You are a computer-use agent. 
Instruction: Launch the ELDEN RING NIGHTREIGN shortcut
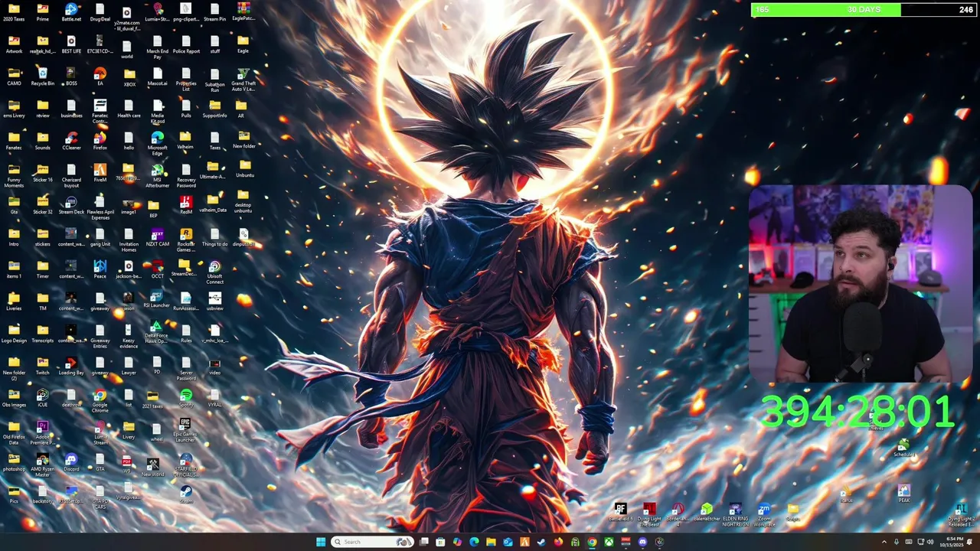(735, 515)
